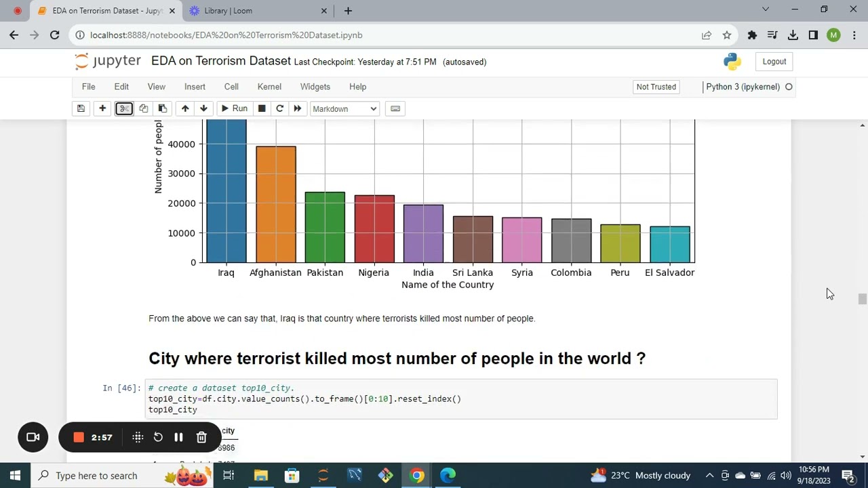Restart the Loom recording

tap(158, 437)
